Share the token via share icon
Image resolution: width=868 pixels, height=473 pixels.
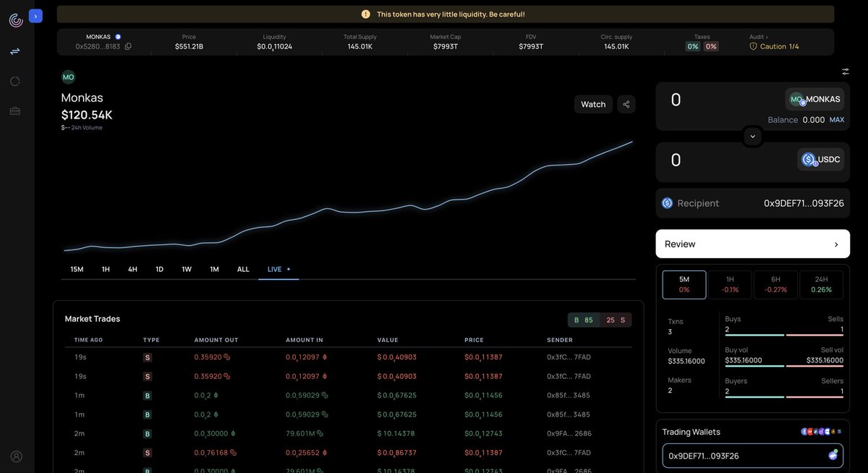point(626,104)
